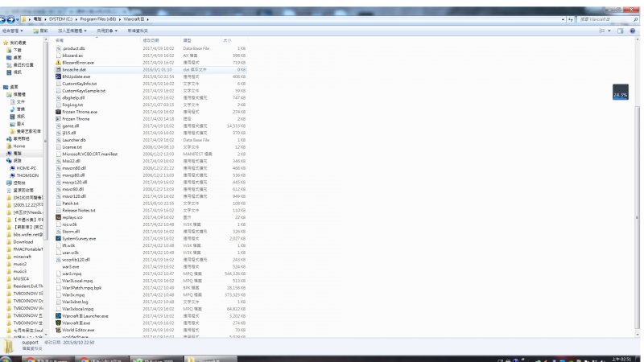The width and height of the screenshot is (644, 362).
Task: Open the MUSIC4 folder in sidebar
Action: coord(21,279)
